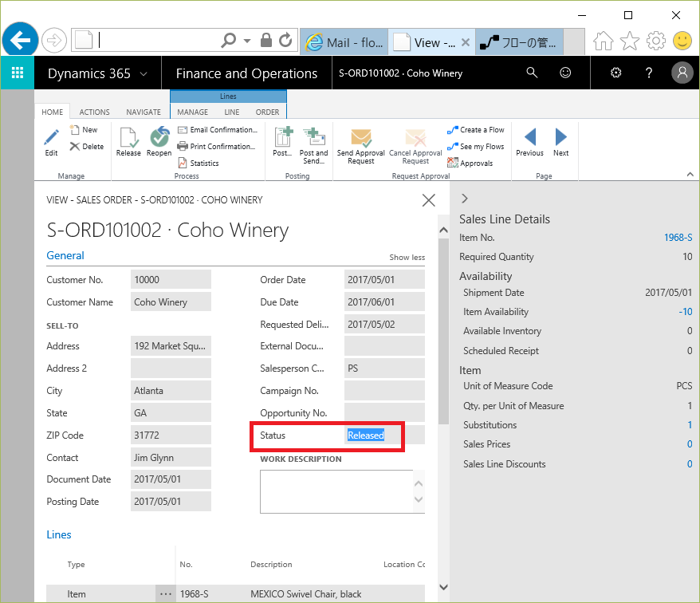The image size is (700, 603).
Task: Open the Dynamics 365 app launcher grid
Action: pos(18,73)
